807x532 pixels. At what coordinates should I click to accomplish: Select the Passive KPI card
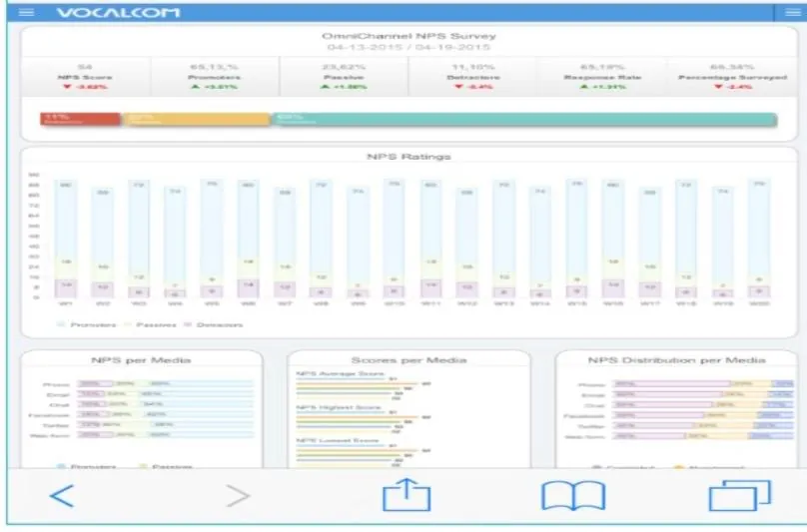[344, 77]
